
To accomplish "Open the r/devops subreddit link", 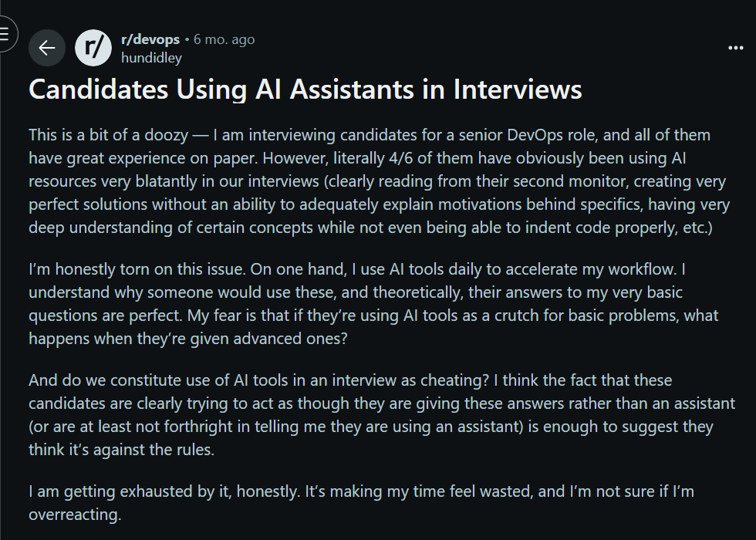I will click(x=150, y=39).
